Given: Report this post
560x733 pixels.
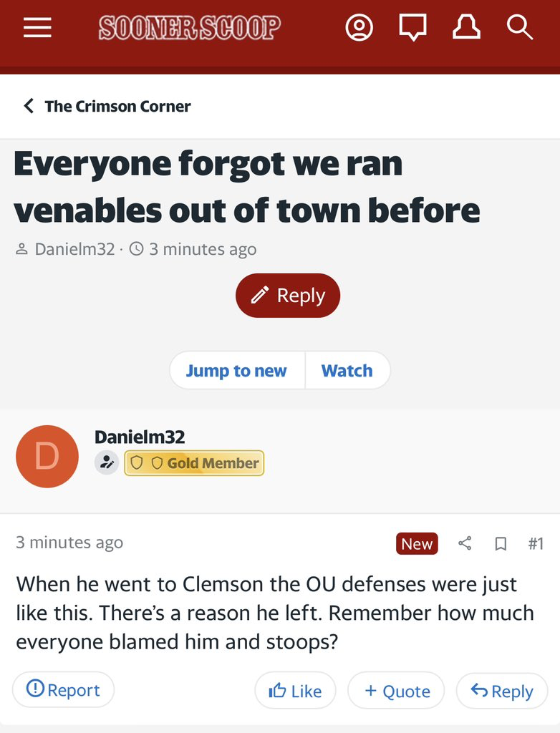Looking at the screenshot, I should click(63, 690).
